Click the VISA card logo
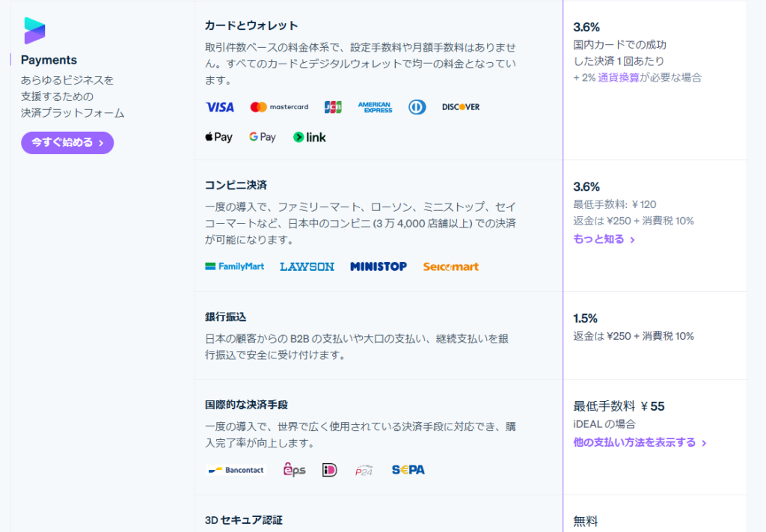766x532 pixels. (x=219, y=107)
